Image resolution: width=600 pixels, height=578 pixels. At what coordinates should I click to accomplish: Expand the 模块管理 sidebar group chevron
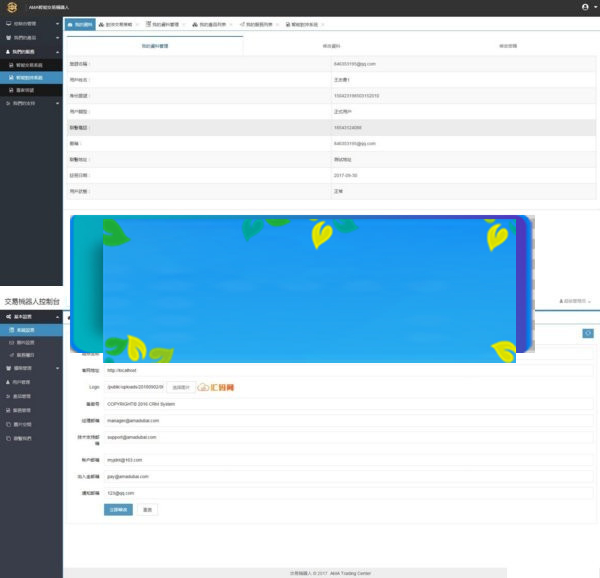[57, 368]
